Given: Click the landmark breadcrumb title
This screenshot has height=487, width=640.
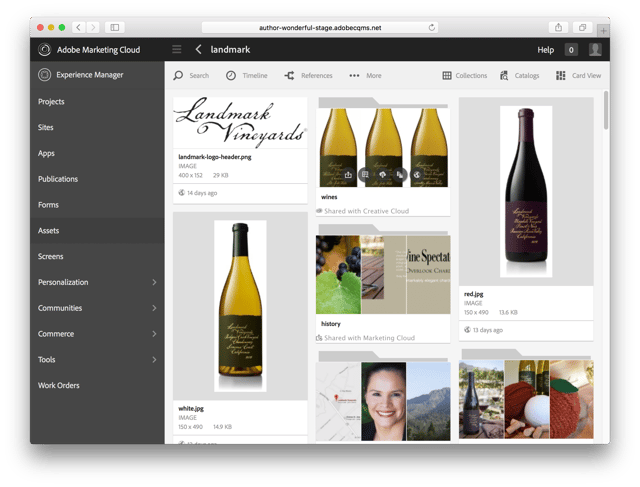Looking at the screenshot, I should coord(230,49).
